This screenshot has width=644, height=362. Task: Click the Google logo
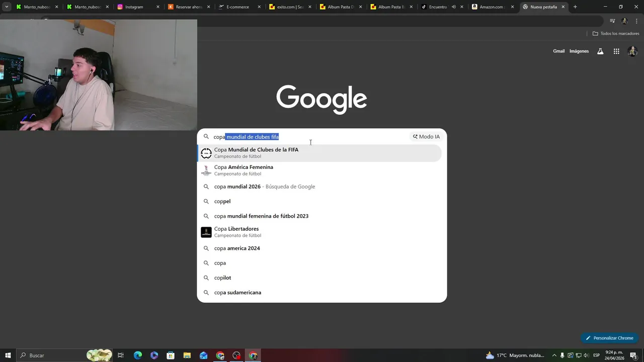tap(321, 100)
